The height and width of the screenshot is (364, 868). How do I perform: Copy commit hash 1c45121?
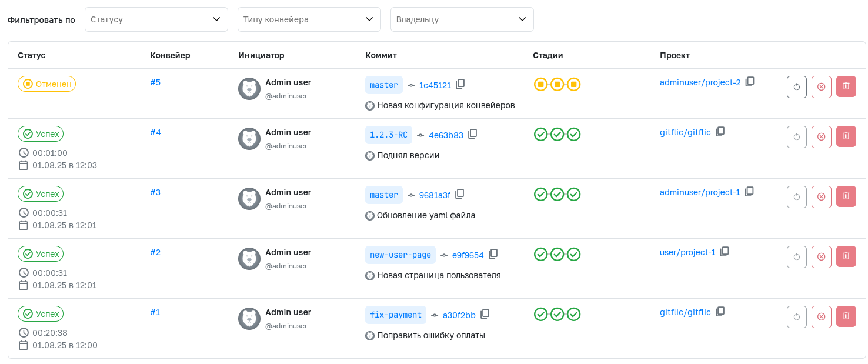coord(460,84)
